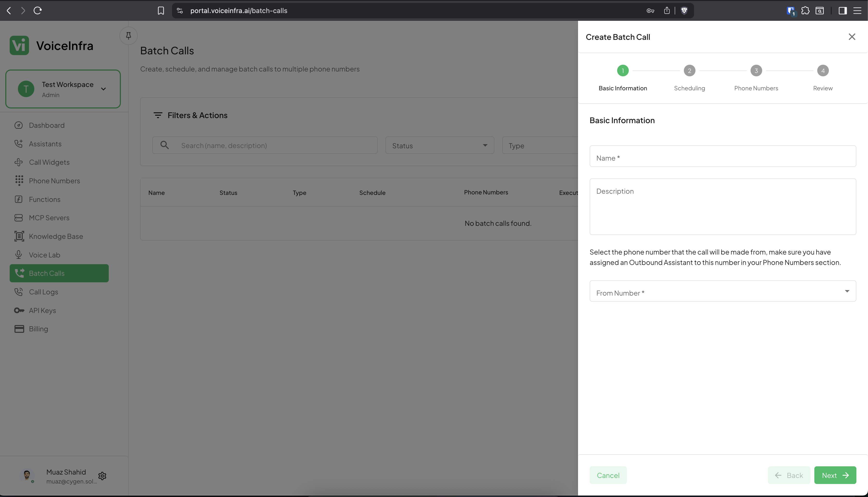Go to the Dashboard menu item
Screen dimensions: 868x497
click(59, 125)
